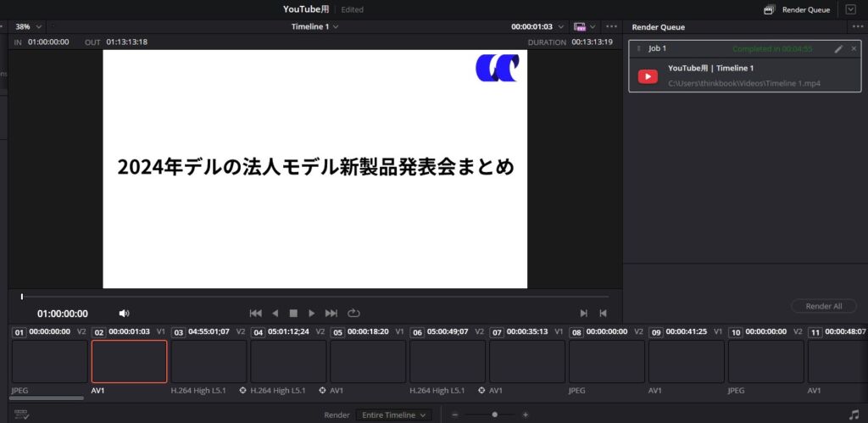Adjust the thumbnail size slider handle
The width and height of the screenshot is (868, 423).
coord(494,415)
